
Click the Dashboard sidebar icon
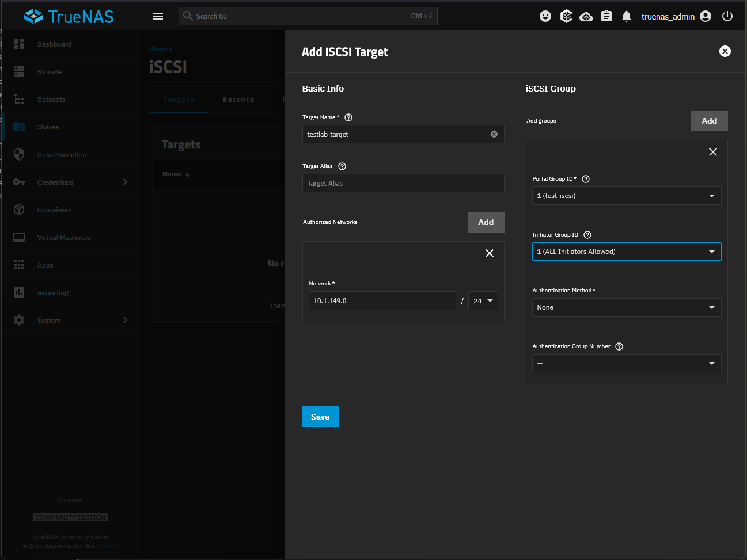[x=19, y=44]
